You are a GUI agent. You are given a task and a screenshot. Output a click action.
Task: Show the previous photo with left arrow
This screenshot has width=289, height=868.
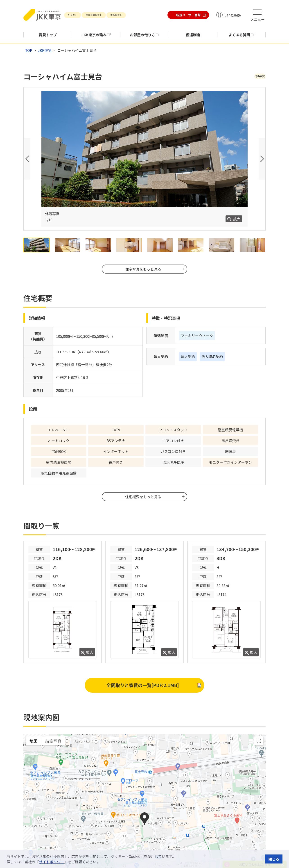27,159
